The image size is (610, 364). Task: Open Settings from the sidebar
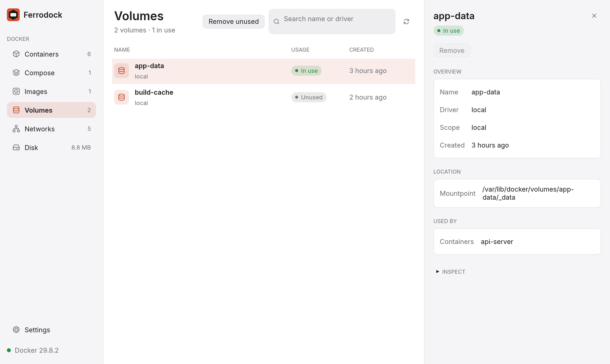point(51,330)
